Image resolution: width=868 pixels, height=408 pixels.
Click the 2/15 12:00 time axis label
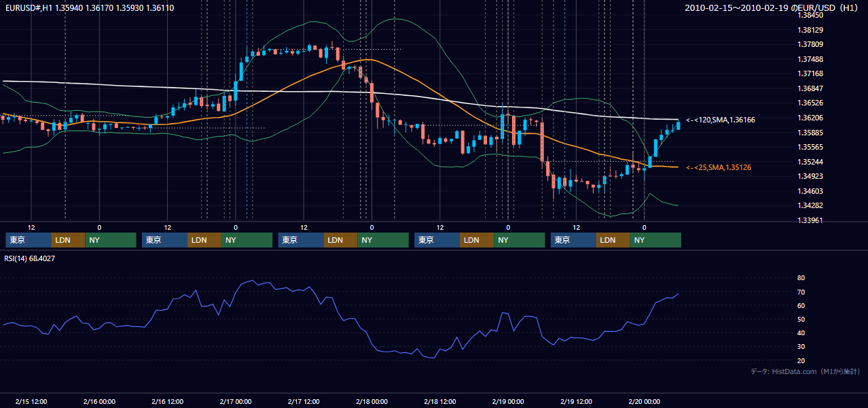[31, 402]
